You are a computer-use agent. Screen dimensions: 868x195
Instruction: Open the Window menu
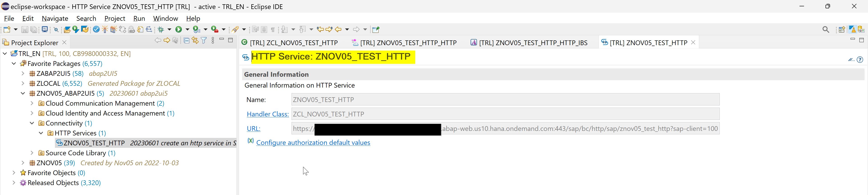(165, 18)
